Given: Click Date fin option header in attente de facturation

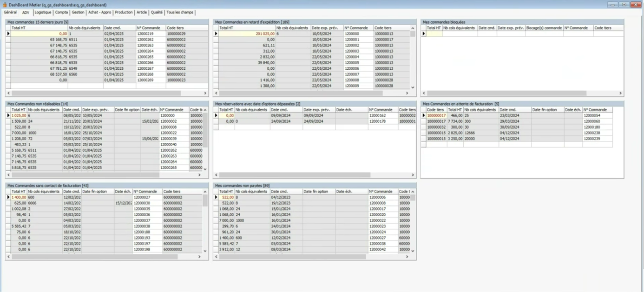Looking at the screenshot, I should coord(547,110).
